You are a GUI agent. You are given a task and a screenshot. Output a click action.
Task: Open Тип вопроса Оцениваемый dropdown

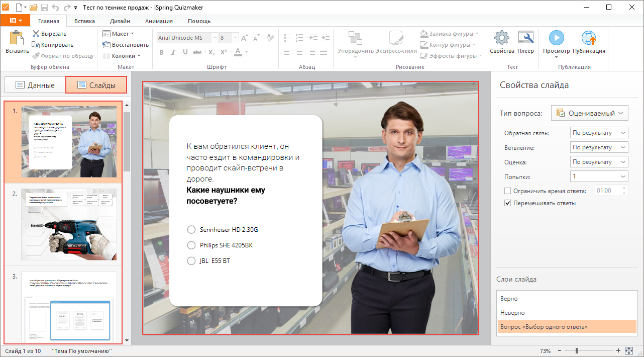coord(590,113)
